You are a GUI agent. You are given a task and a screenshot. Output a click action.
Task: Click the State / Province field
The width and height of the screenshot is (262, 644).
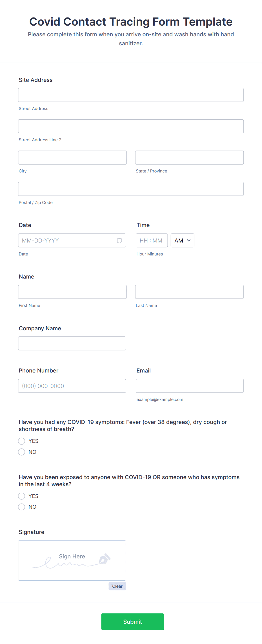pos(189,158)
